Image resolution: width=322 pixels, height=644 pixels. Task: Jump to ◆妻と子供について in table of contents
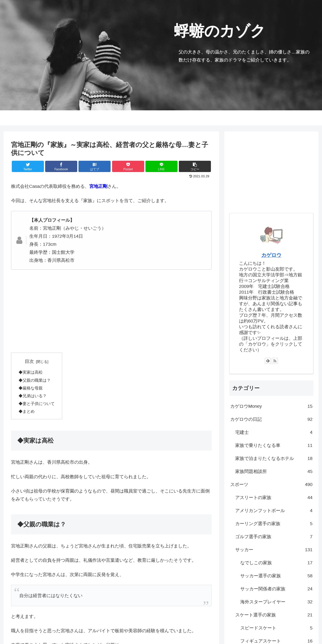coord(37,404)
